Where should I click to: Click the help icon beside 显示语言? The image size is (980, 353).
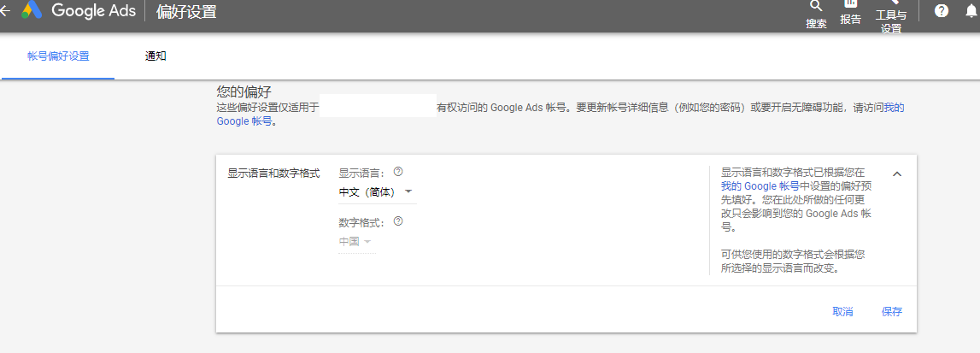tap(398, 172)
